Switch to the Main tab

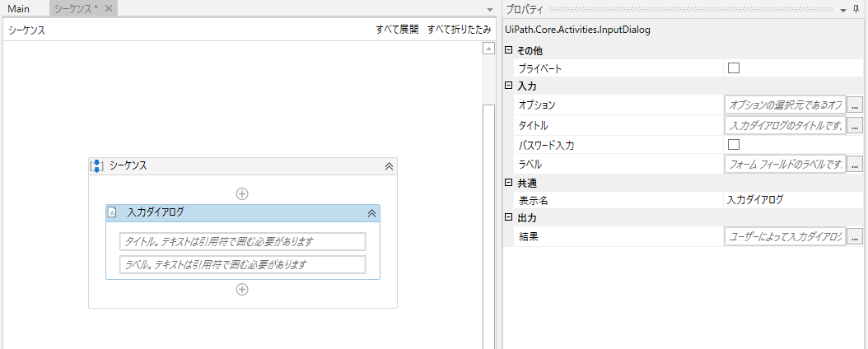click(x=18, y=9)
